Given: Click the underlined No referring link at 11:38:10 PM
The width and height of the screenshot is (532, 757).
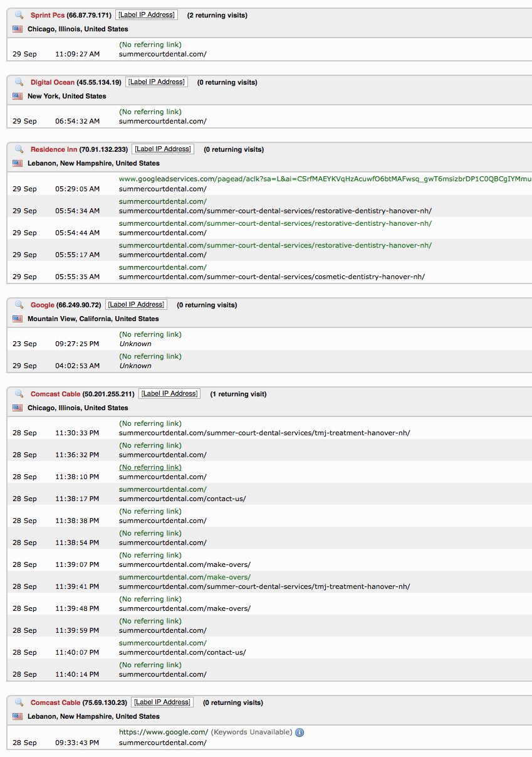Looking at the screenshot, I should (x=150, y=467).
